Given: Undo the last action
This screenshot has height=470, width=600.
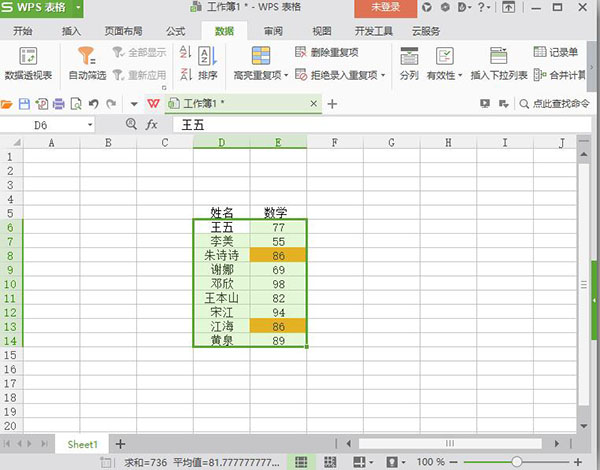Looking at the screenshot, I should (93, 104).
